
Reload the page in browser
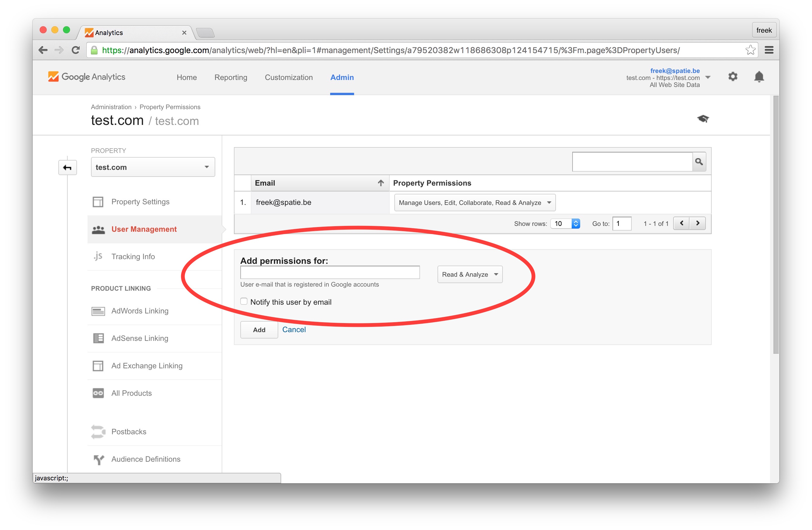[76, 50]
